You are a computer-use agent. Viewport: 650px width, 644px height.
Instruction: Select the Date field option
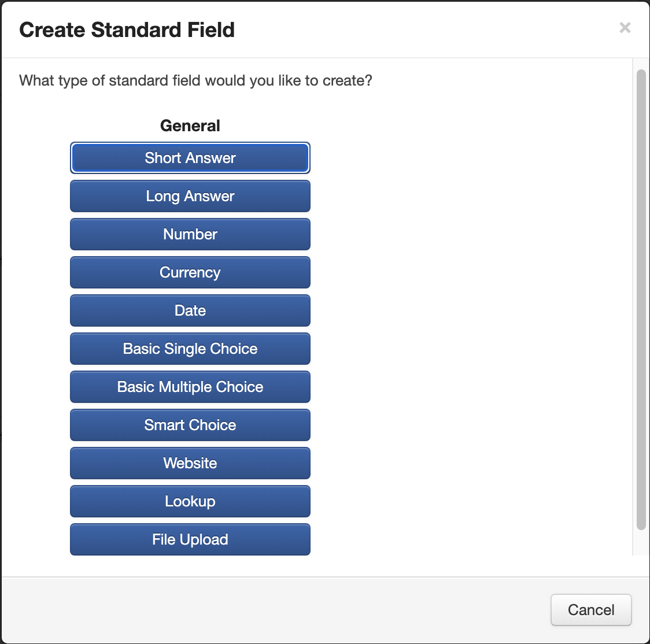[x=190, y=310]
